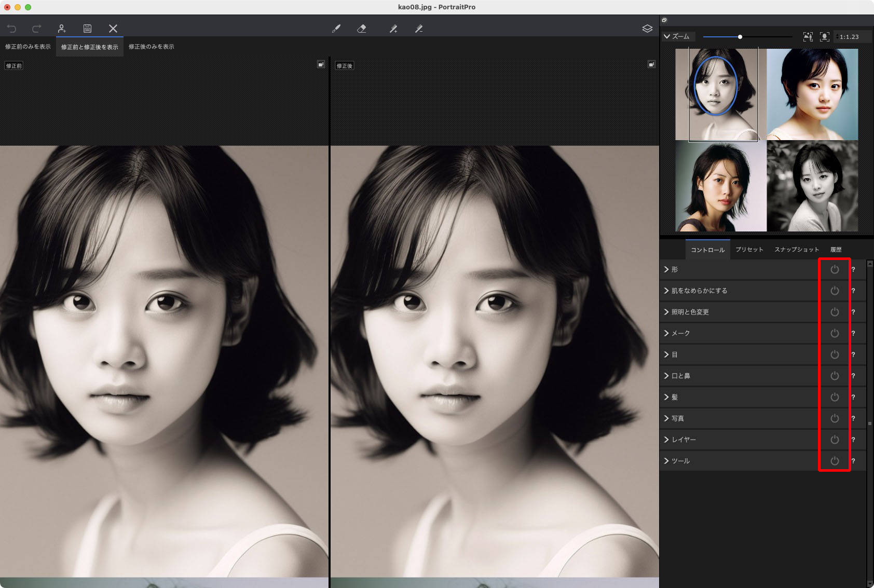Select the eraser tool icon
The width and height of the screenshot is (874, 588).
pos(362,29)
